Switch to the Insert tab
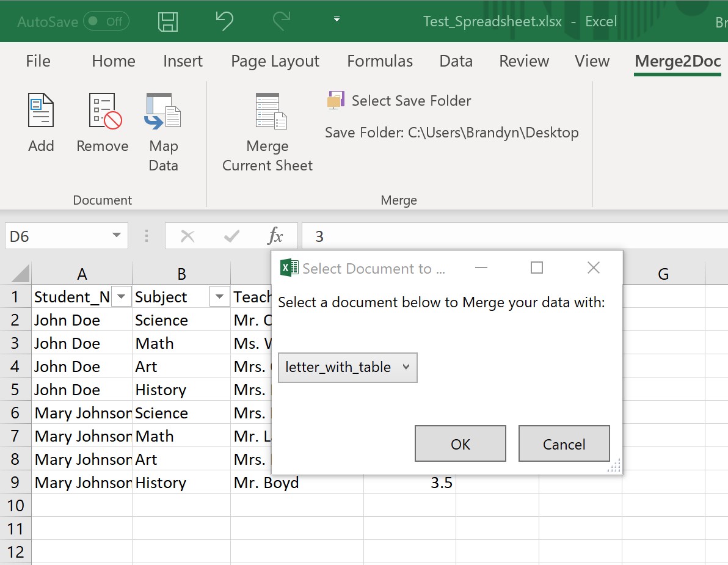 [183, 61]
